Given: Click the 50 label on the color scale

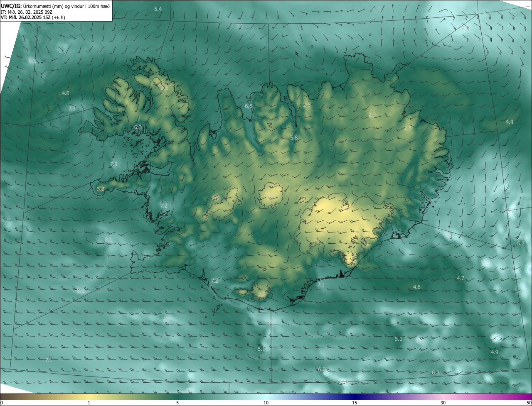Looking at the screenshot, I should pos(528,403).
